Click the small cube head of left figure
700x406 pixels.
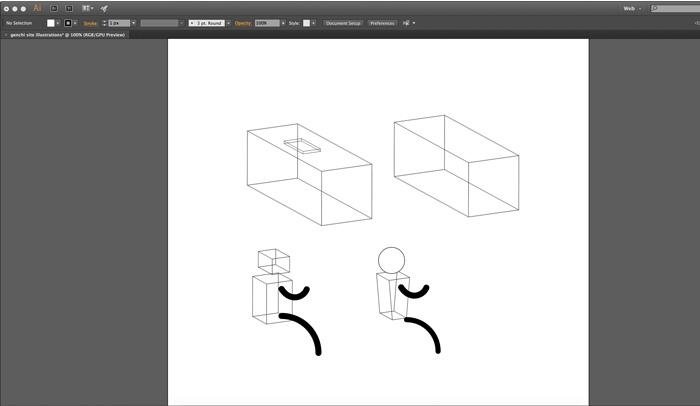(x=274, y=261)
